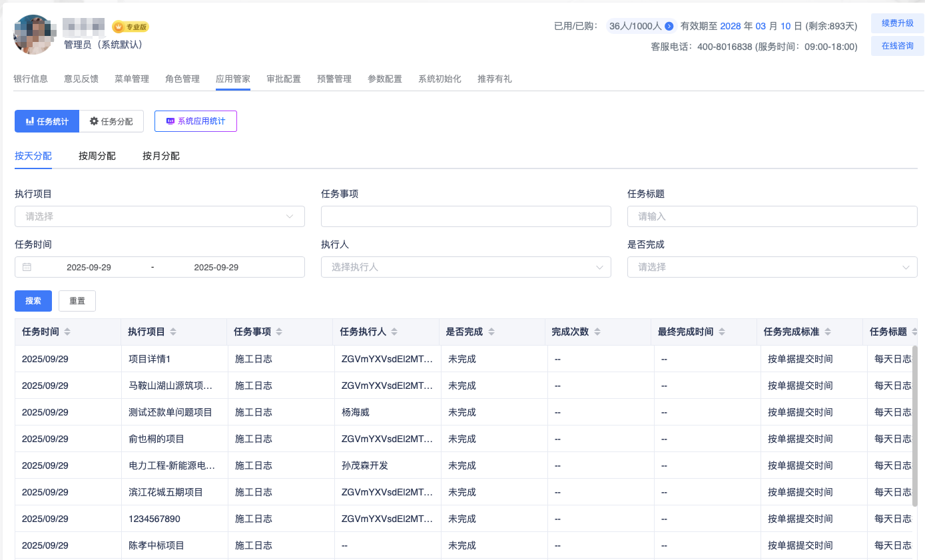Screen dimensions: 925x560
Task: Click calendar icon in 任务时间 date field
Action: (x=27, y=267)
